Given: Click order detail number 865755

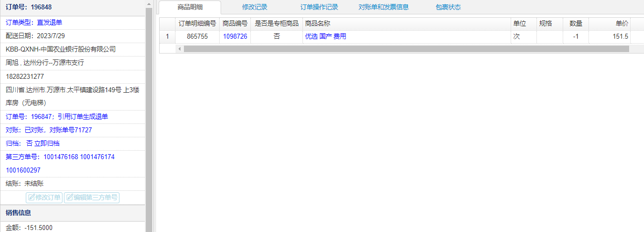Looking at the screenshot, I should (x=197, y=36).
